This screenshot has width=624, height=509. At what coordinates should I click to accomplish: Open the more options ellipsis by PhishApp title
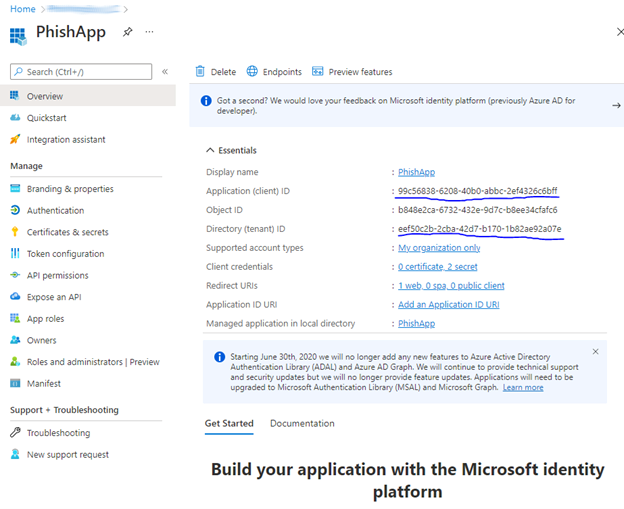[150, 32]
